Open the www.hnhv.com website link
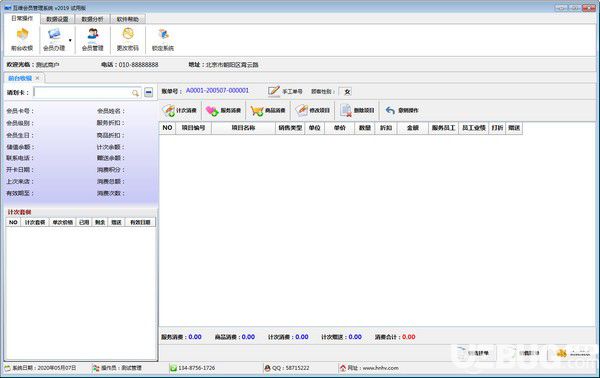Screen dimensions: 600x378 (x=380, y=368)
